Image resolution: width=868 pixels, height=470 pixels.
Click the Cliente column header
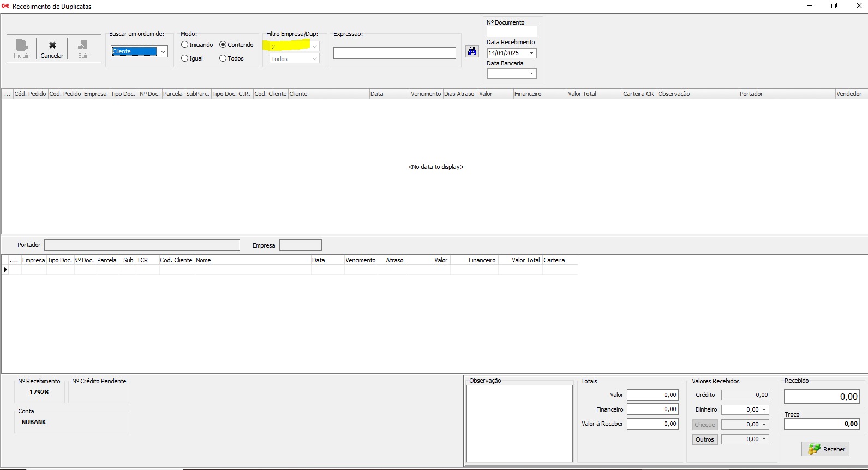328,94
